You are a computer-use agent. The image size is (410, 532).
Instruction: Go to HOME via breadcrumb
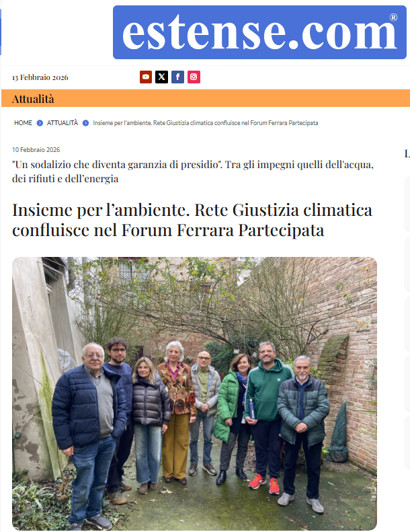click(x=23, y=123)
